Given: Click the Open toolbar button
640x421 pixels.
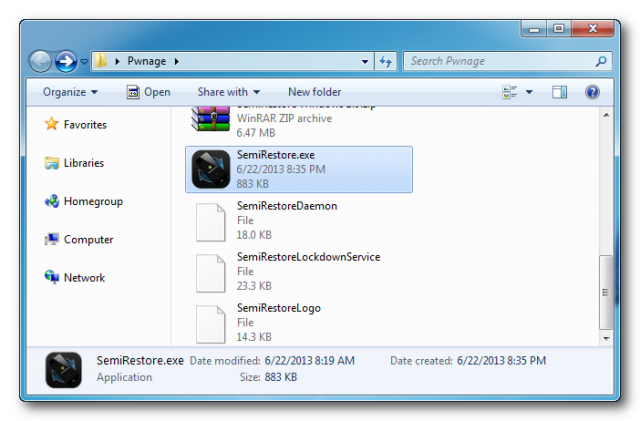Looking at the screenshot, I should (x=149, y=92).
